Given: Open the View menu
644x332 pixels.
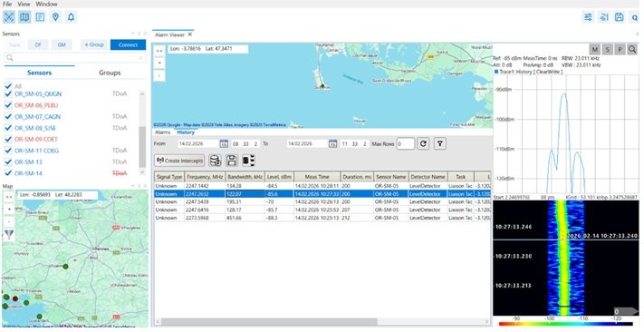Looking at the screenshot, I should coord(24,4).
